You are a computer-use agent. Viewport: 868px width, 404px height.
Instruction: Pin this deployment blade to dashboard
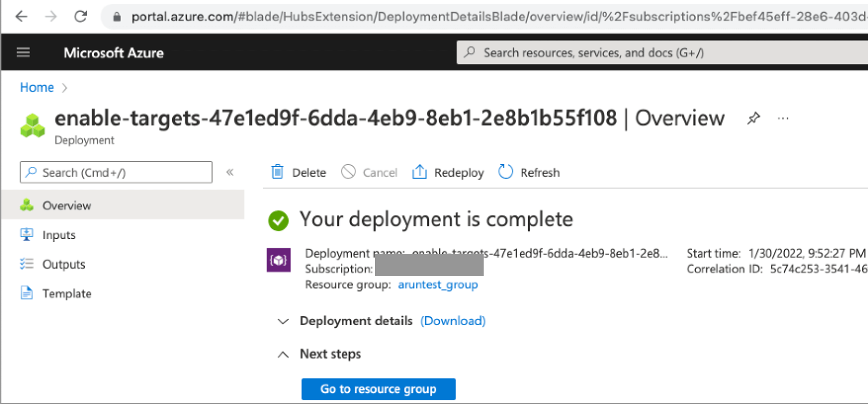(x=753, y=119)
